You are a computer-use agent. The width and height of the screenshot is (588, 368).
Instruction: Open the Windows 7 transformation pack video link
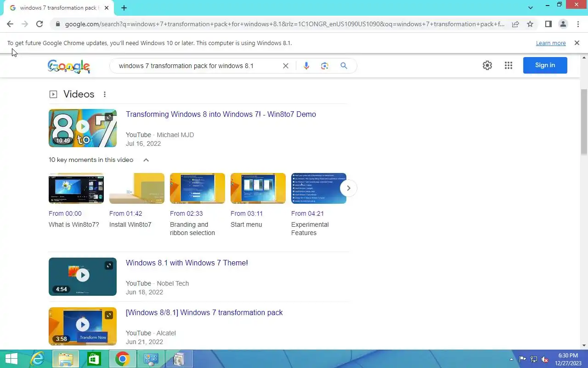pyautogui.click(x=204, y=312)
